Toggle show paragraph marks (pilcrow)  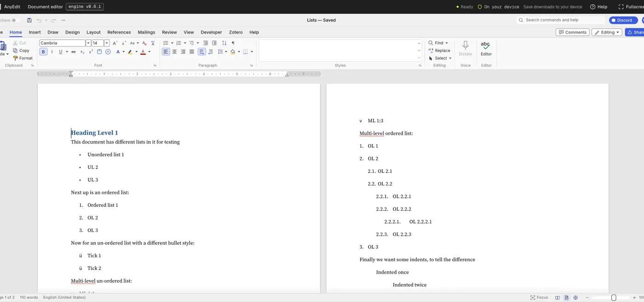pyautogui.click(x=233, y=43)
